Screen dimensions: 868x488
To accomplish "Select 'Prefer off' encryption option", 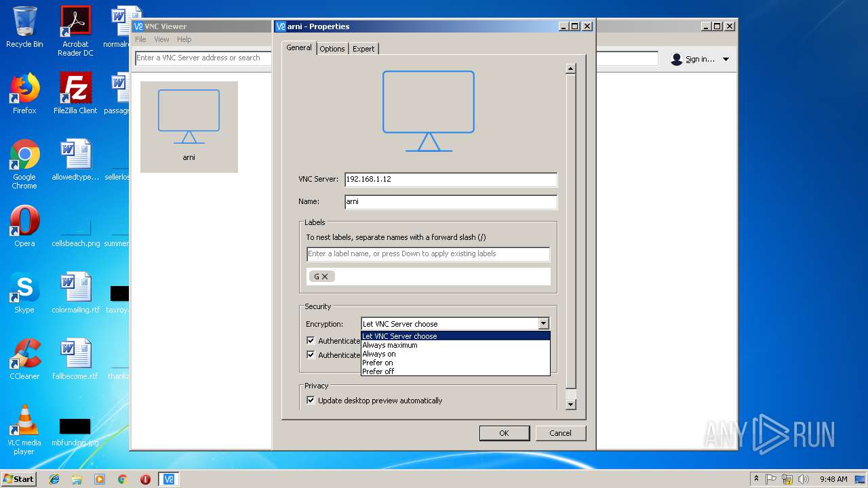I will coord(455,371).
